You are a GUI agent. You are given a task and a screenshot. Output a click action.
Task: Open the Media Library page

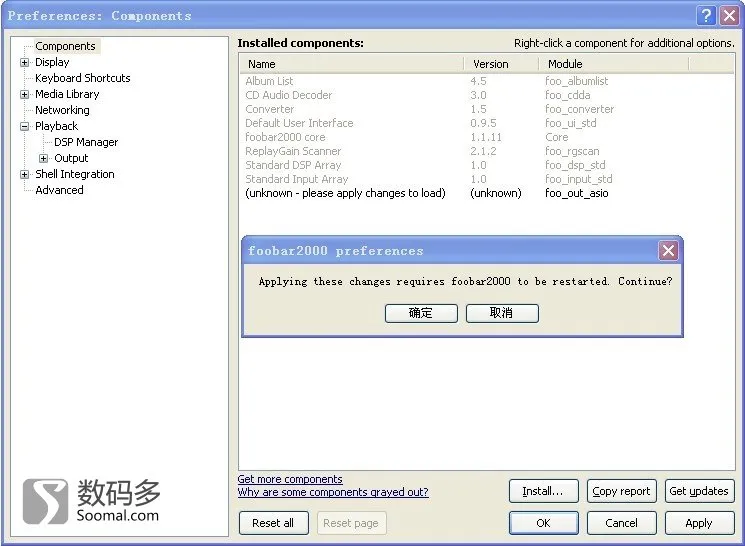click(x=67, y=94)
